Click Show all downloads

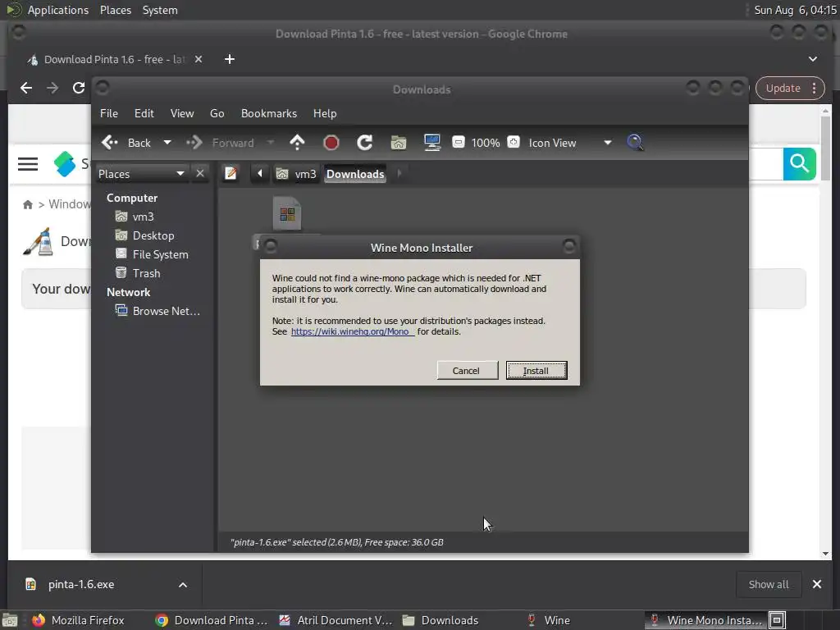[768, 584]
